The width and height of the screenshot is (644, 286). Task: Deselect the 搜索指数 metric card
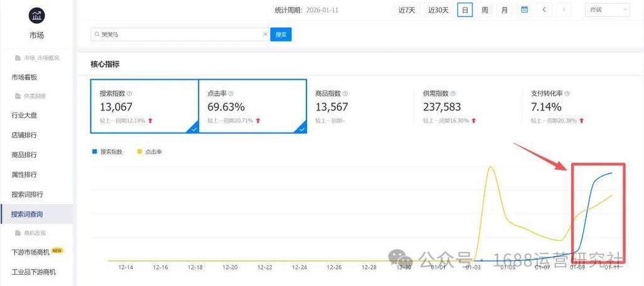pos(144,106)
